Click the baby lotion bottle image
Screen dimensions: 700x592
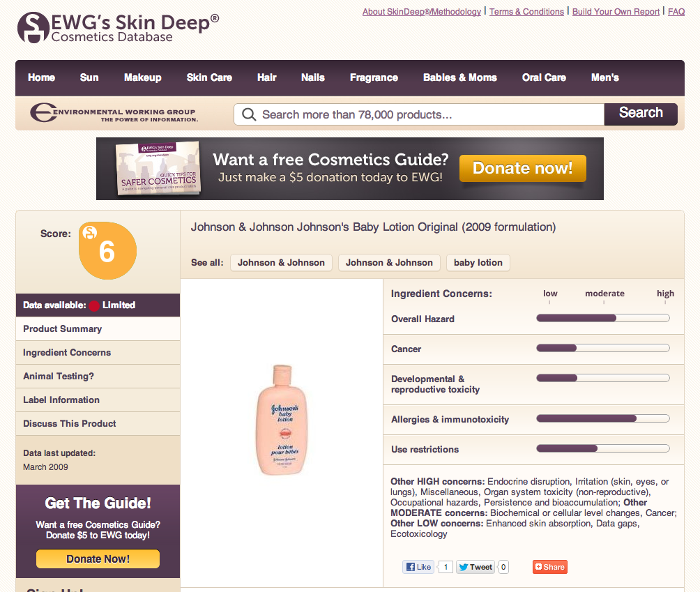[x=281, y=420]
